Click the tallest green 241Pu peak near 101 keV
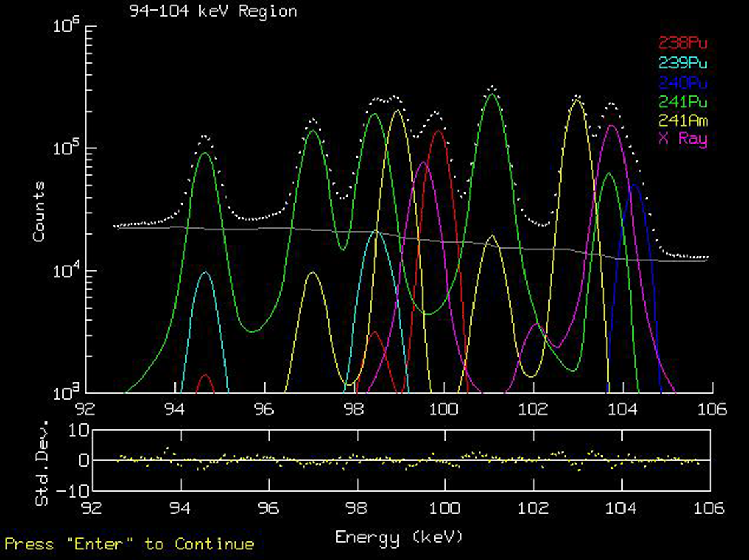The width and height of the screenshot is (749, 560). (x=493, y=95)
